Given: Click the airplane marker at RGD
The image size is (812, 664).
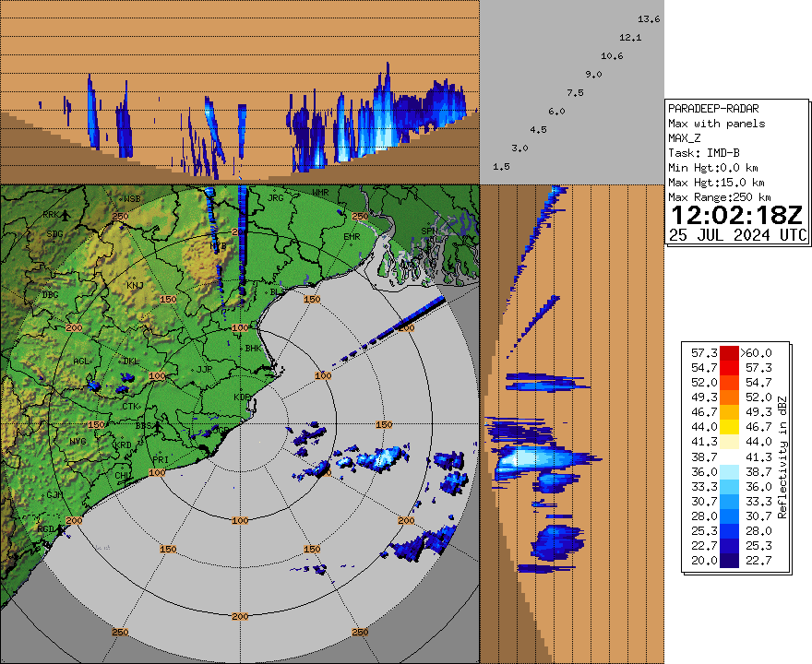Looking at the screenshot, I should point(64,529).
